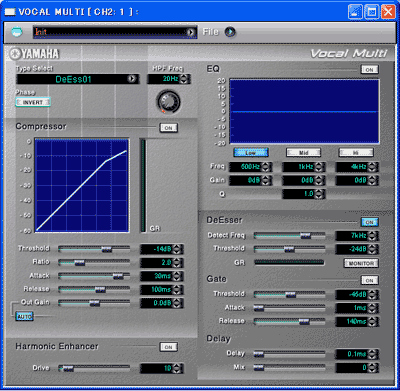Toggle the DeEsser ON button
The height and width of the screenshot is (391, 400).
[x=369, y=222]
